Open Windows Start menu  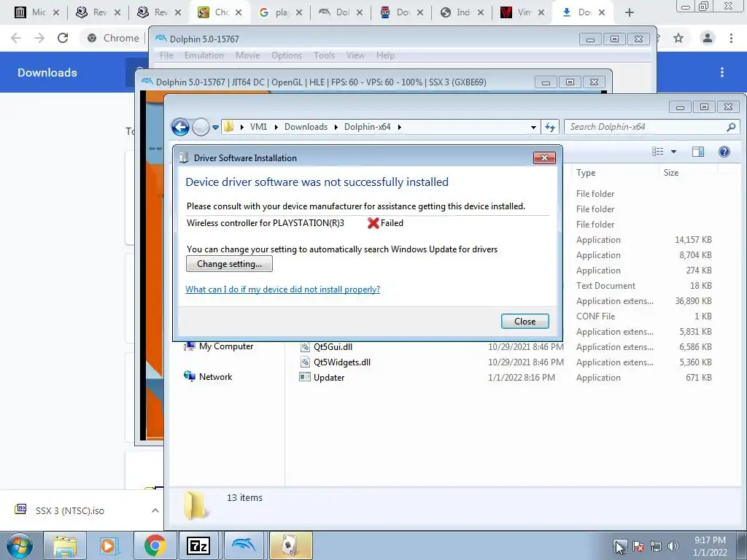(19, 545)
